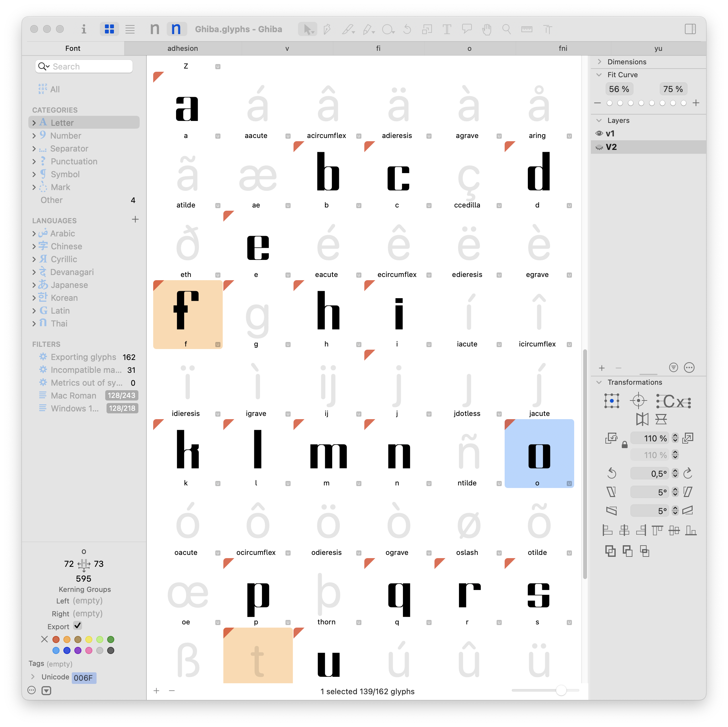This screenshot has height=727, width=728.
Task: Open Font Info via the i icon
Action: 84,29
